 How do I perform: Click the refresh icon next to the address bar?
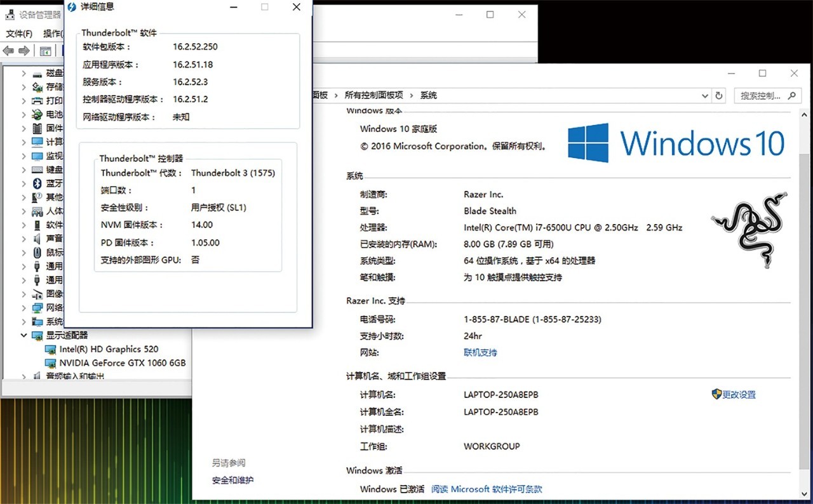(718, 95)
